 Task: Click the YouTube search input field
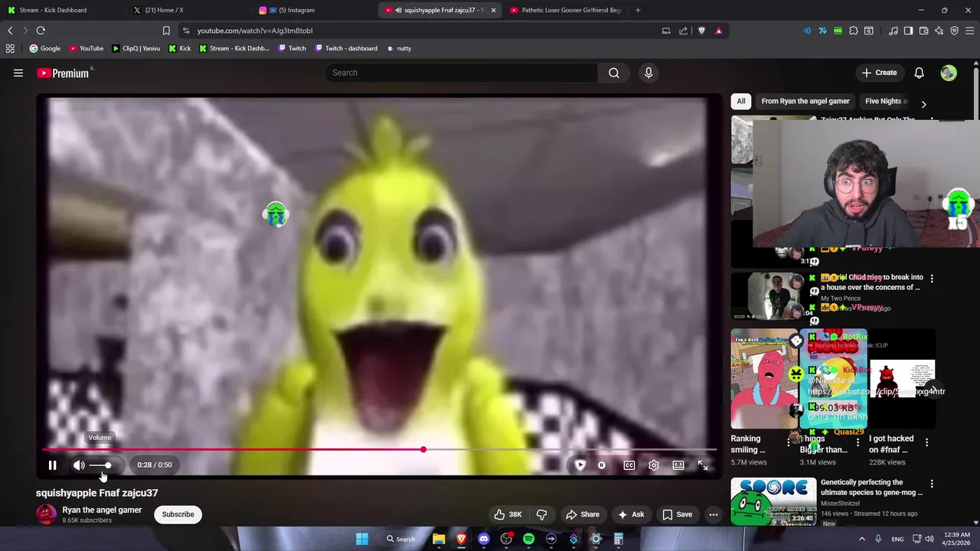pos(461,73)
